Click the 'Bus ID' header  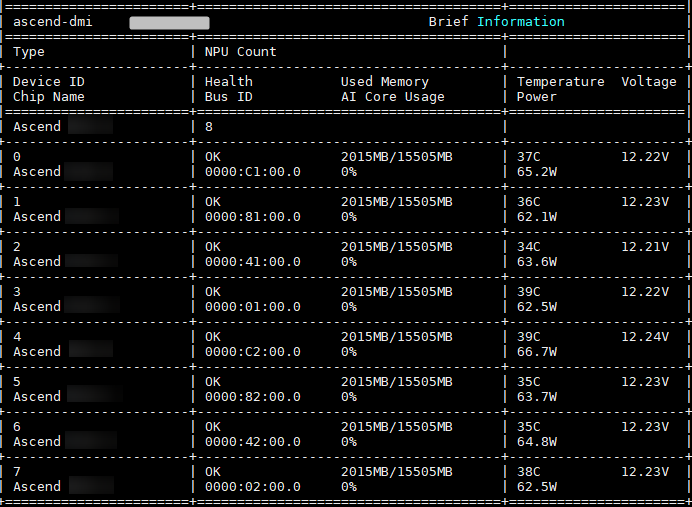[229, 97]
